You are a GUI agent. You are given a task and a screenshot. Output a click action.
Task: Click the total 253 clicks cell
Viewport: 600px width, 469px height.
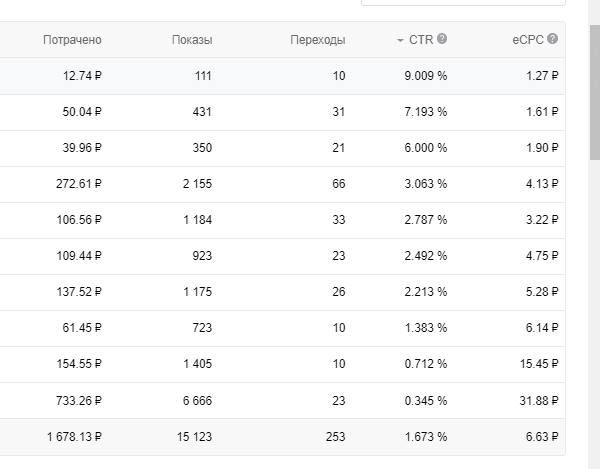click(335, 436)
